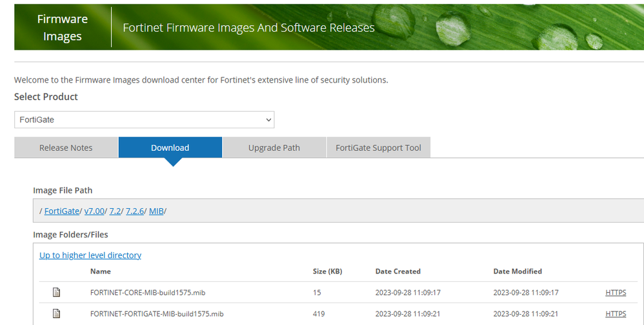644x325 pixels.
Task: Click Up to higher level directory
Action: (x=90, y=255)
